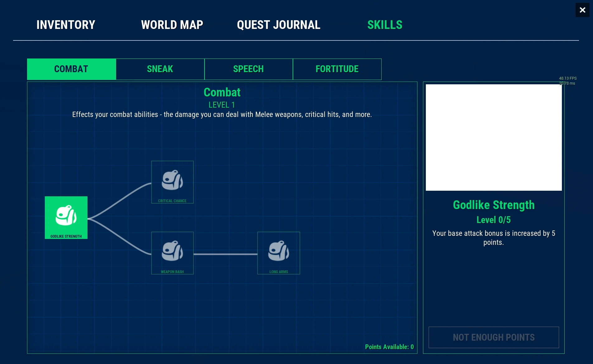The height and width of the screenshot is (364, 593).
Task: Switch to the World Map tab
Action: point(172,25)
